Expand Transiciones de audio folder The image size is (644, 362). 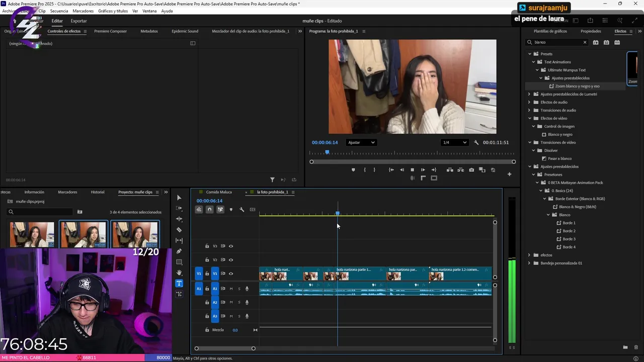click(529, 110)
